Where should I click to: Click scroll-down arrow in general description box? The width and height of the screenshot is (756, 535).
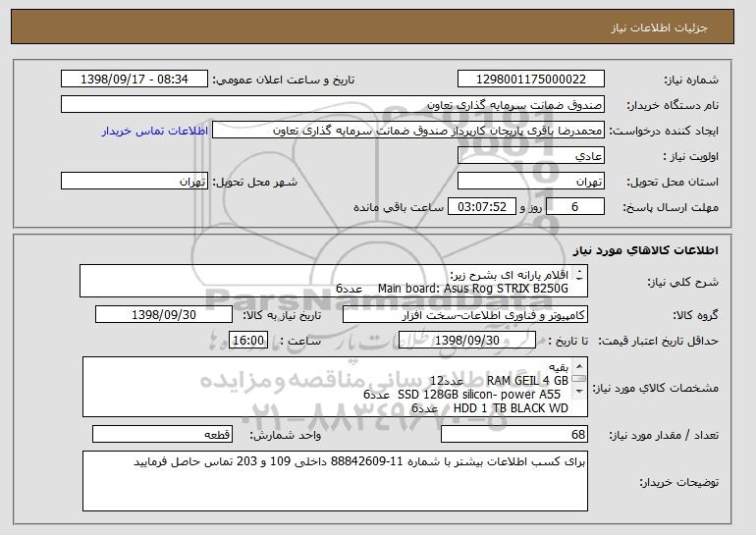tap(579, 279)
